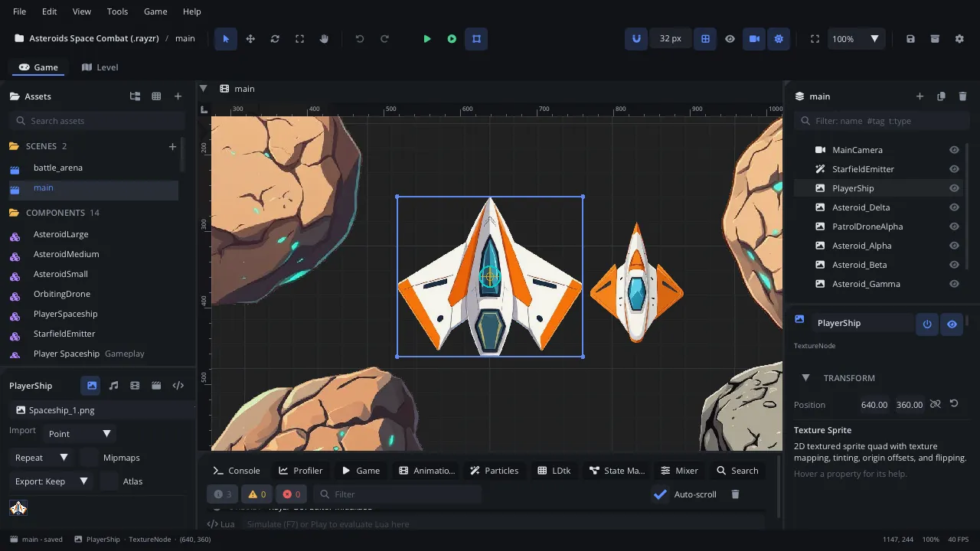
Task: Switch to the Level tab
Action: click(100, 67)
